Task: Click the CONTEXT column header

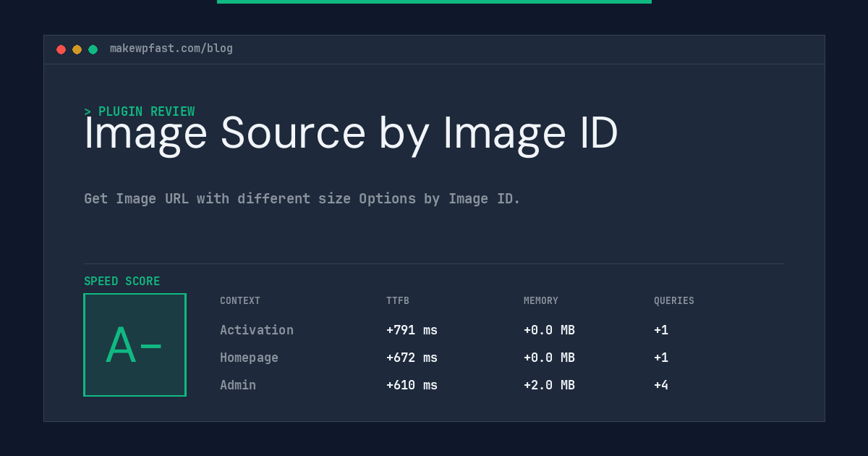Action: pyautogui.click(x=240, y=301)
